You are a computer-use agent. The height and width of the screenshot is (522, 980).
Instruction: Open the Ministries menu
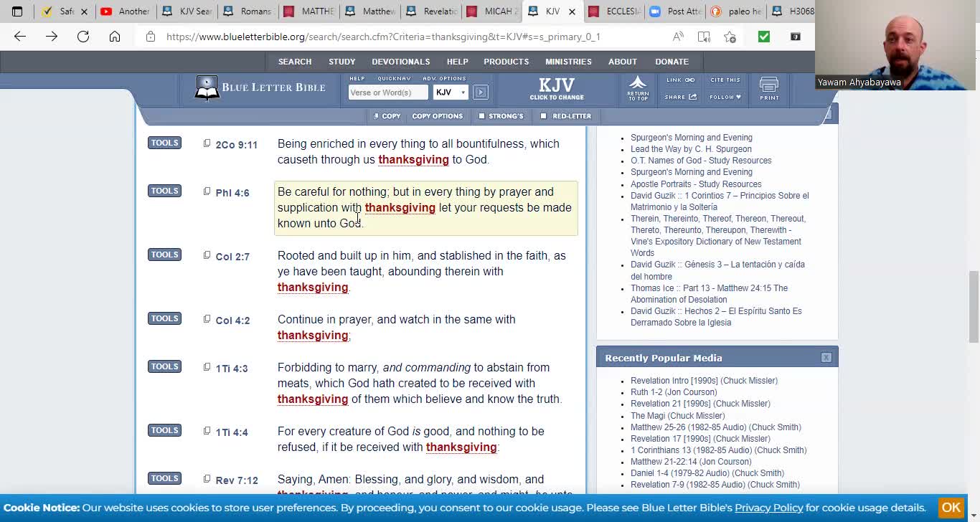(x=568, y=62)
